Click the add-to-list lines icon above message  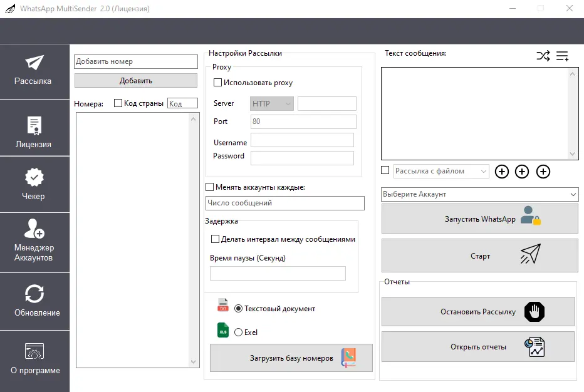[563, 56]
